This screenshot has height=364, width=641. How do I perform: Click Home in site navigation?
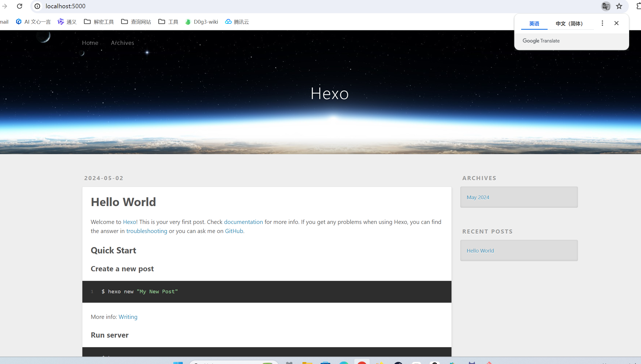[x=90, y=43]
